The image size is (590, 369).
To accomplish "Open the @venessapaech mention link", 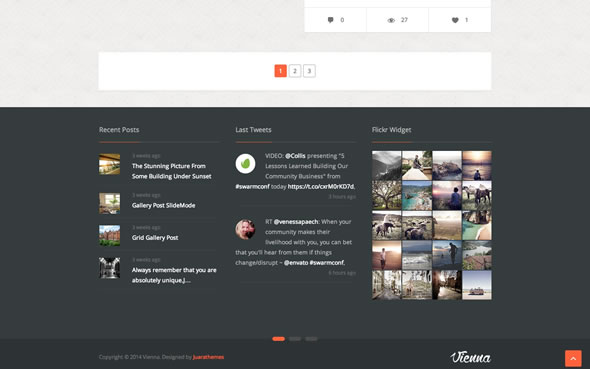I will (296, 222).
